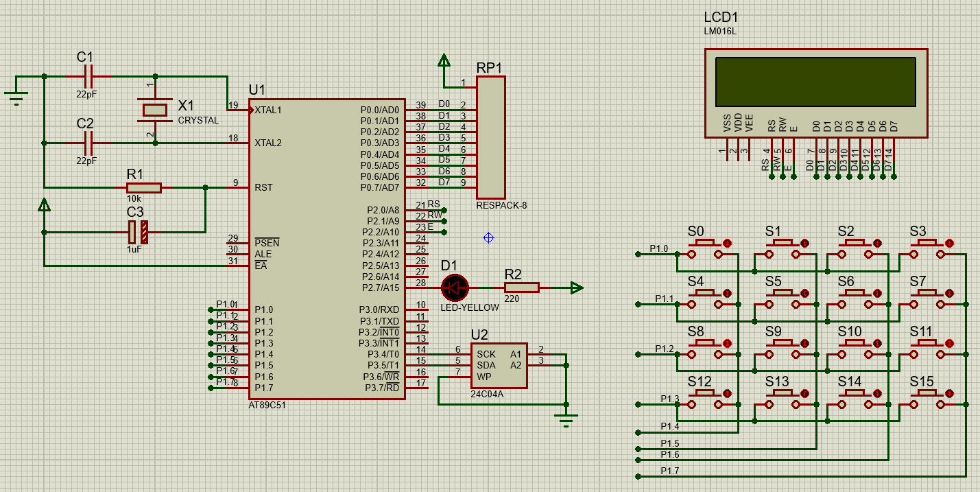This screenshot has width=980, height=492.
Task: Click the 1uF value under C3
Action: coord(134,250)
